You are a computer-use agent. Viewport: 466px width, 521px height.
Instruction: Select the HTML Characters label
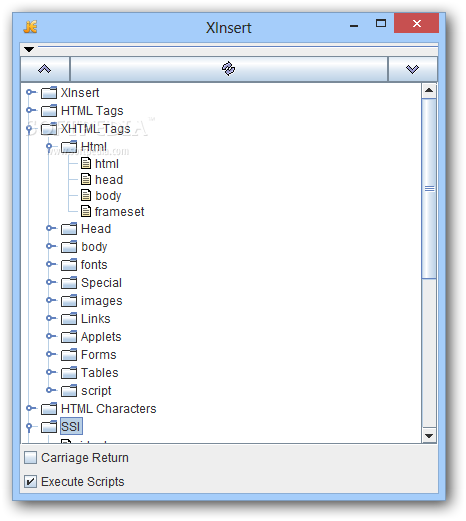point(108,409)
